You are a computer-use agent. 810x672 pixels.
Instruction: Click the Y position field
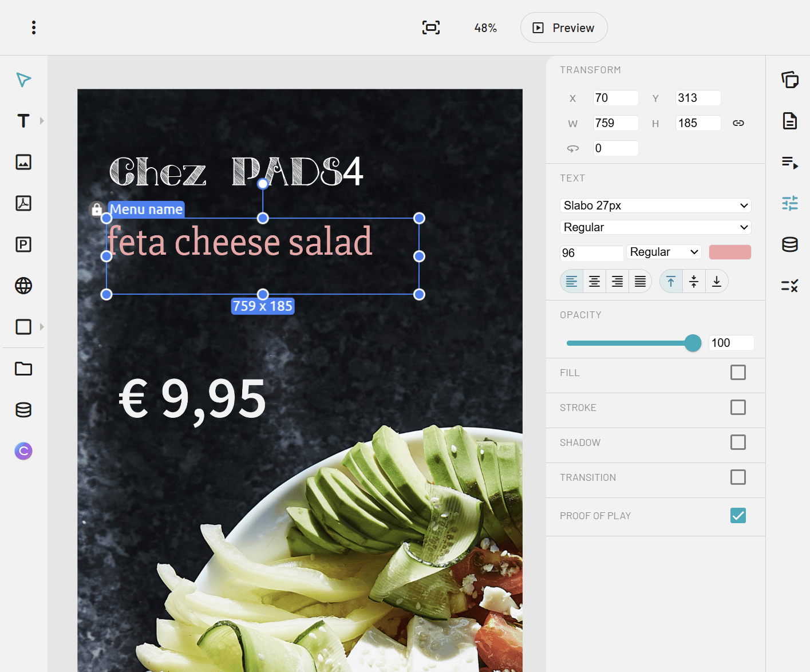[698, 98]
